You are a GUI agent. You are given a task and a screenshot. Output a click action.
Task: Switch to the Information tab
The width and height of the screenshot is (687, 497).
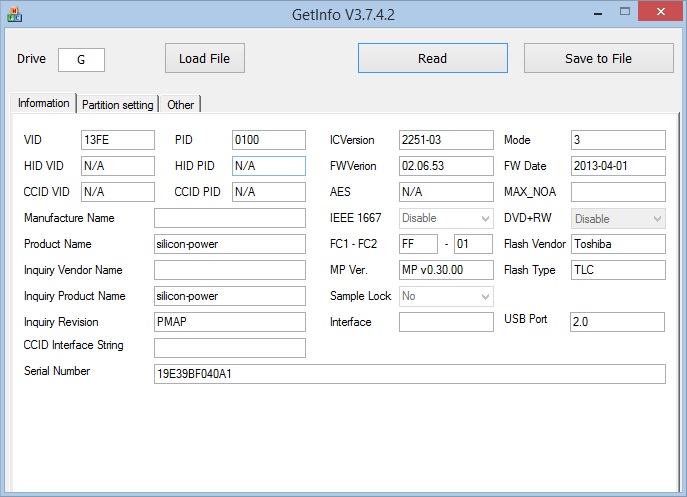[x=43, y=103]
